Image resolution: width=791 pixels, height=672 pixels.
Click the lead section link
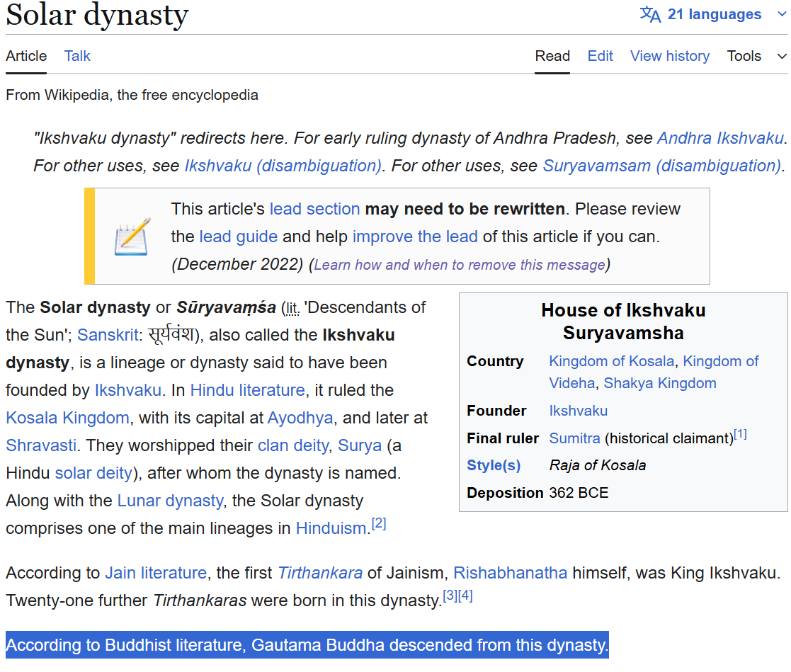(314, 209)
